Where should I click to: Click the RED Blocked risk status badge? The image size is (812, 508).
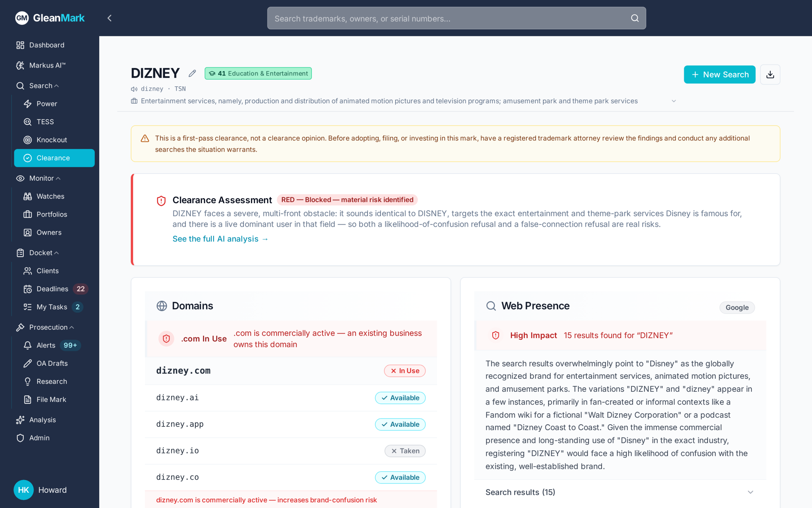(x=347, y=200)
